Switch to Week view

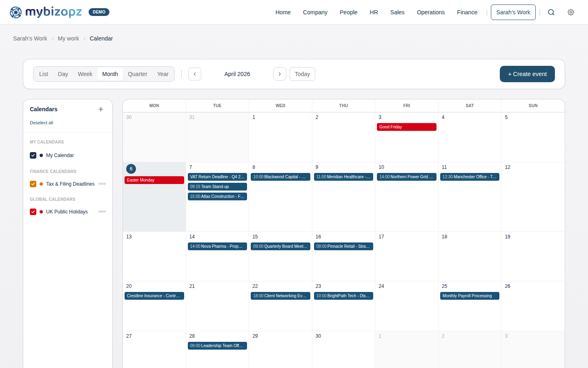(x=85, y=74)
